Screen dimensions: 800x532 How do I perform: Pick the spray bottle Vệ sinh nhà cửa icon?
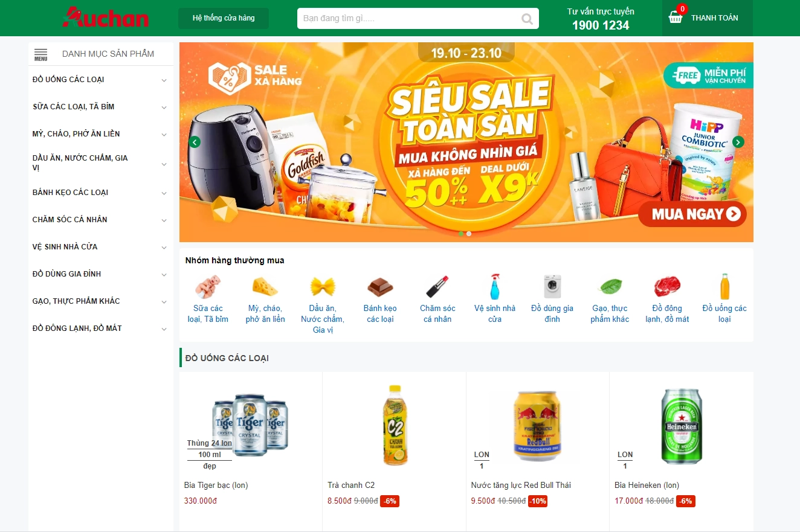[x=495, y=286]
